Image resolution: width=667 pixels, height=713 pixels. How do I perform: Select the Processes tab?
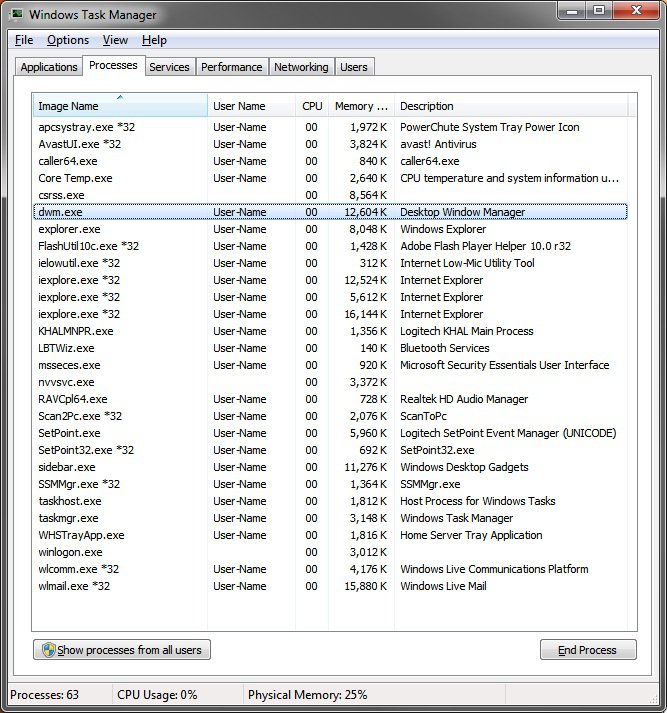[113, 65]
